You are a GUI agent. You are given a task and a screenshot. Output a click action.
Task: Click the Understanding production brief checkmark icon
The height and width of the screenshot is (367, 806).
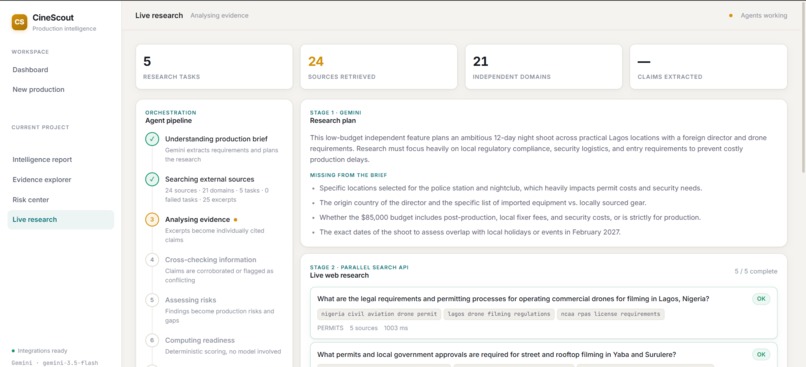pos(152,139)
